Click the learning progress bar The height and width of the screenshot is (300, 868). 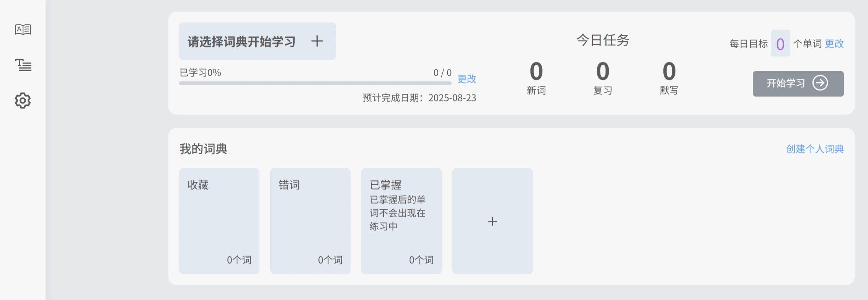pyautogui.click(x=315, y=83)
